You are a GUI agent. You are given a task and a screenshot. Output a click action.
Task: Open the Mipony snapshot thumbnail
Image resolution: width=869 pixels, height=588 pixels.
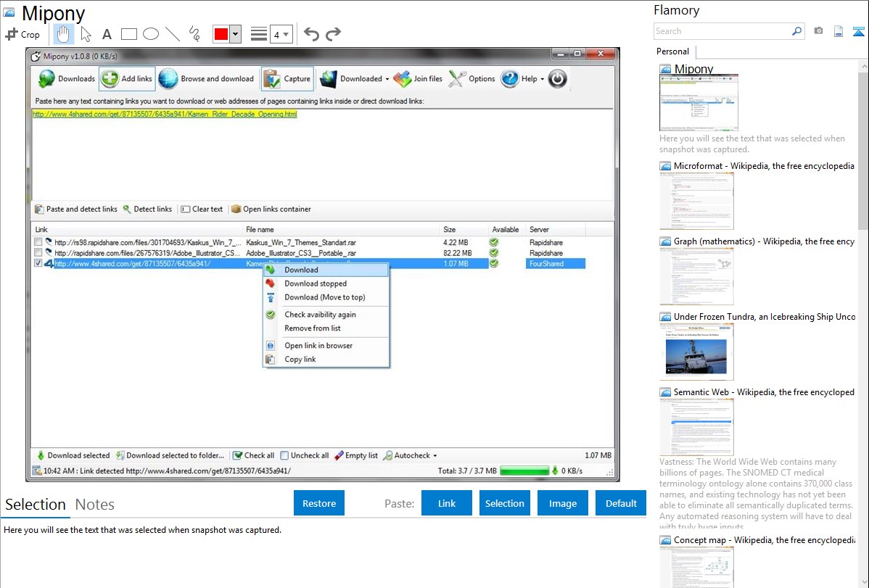pyautogui.click(x=699, y=102)
